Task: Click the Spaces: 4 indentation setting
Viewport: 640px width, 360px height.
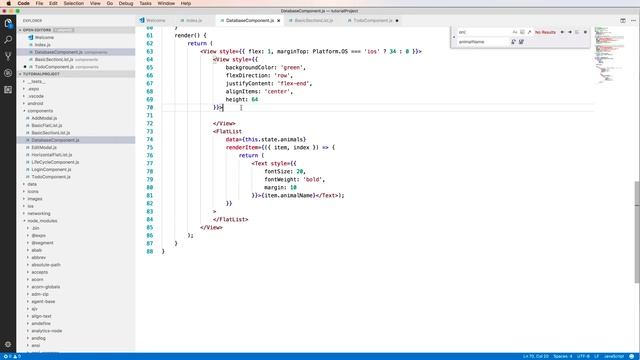Action: pyautogui.click(x=563, y=356)
